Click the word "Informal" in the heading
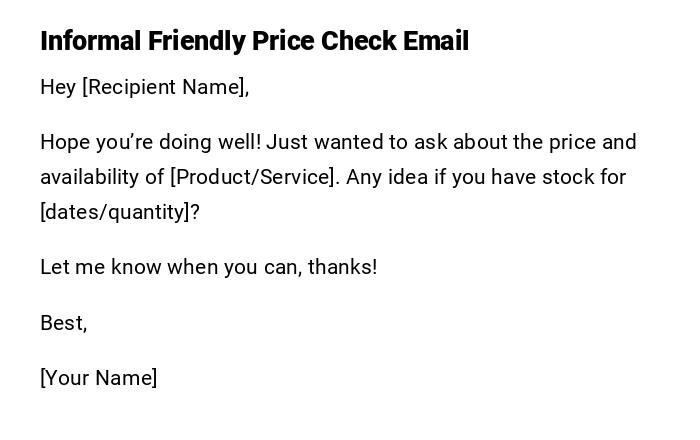Screen dimensions: 700x440 (91, 41)
